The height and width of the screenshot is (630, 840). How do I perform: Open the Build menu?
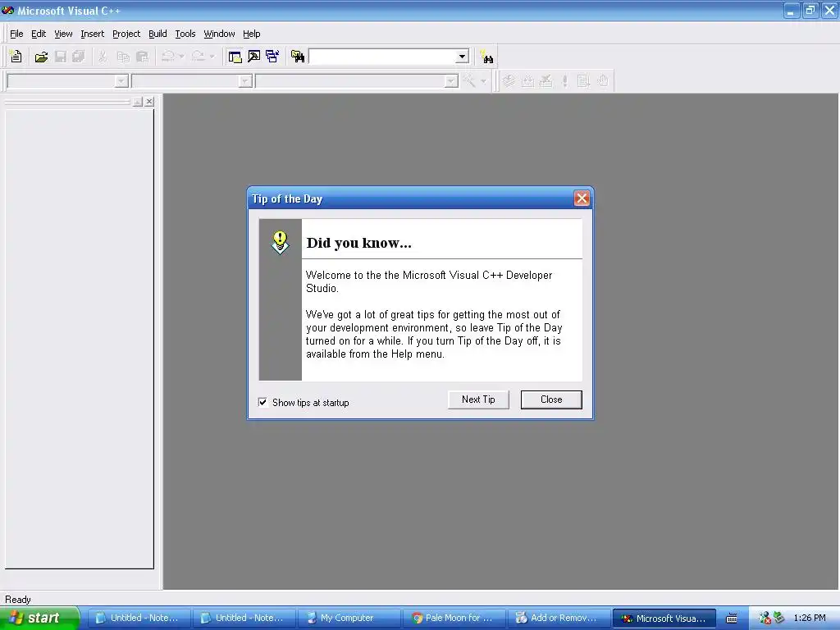click(157, 34)
